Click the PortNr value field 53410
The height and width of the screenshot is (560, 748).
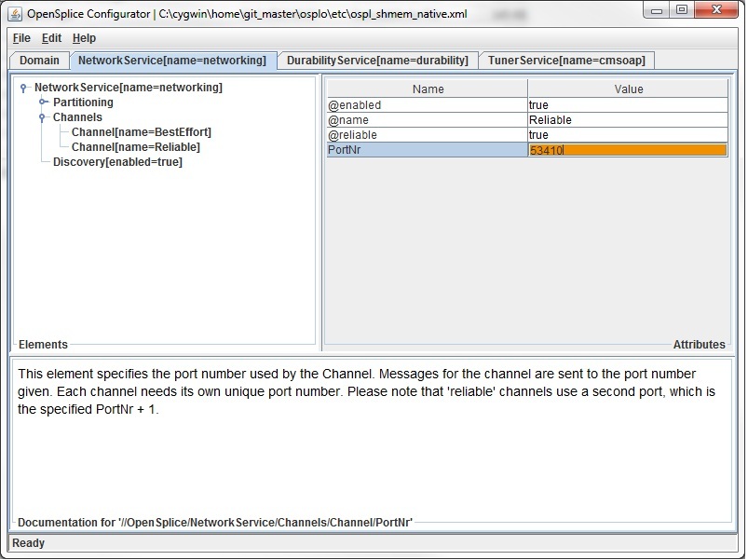pos(628,150)
